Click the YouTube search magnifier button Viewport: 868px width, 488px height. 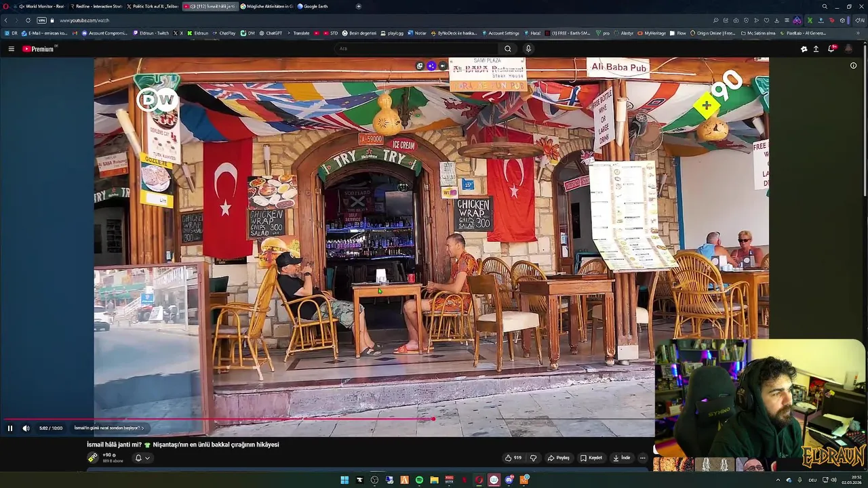pos(507,49)
